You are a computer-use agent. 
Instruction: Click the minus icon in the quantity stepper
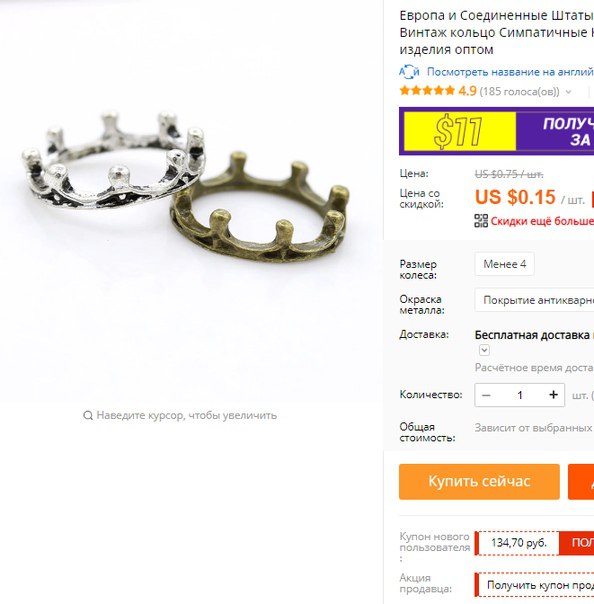point(486,395)
